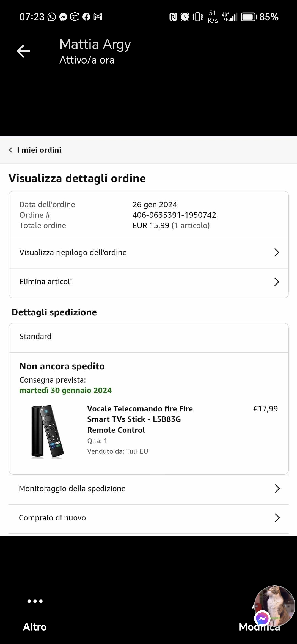The image size is (297, 644).
Task: Tap the battery icon showing 85%
Action: click(x=249, y=17)
